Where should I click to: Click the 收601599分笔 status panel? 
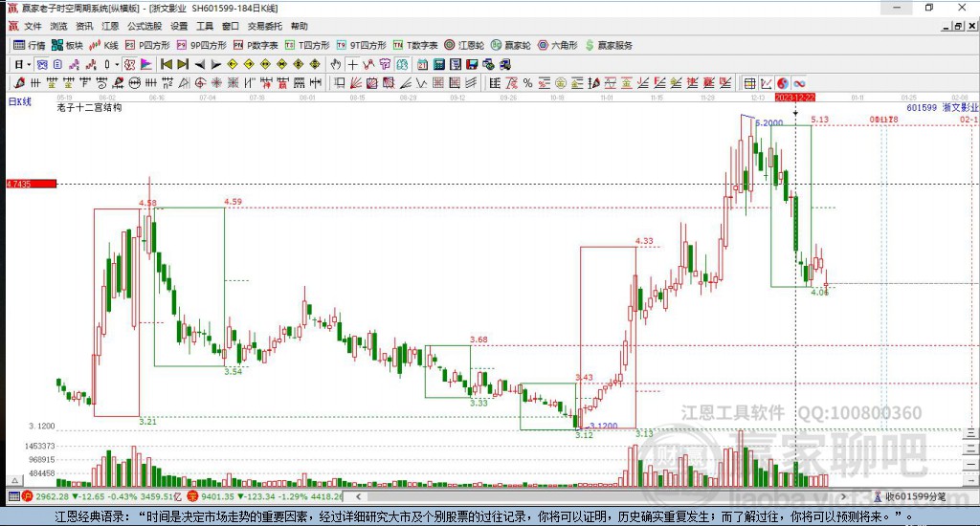pyautogui.click(x=914, y=496)
